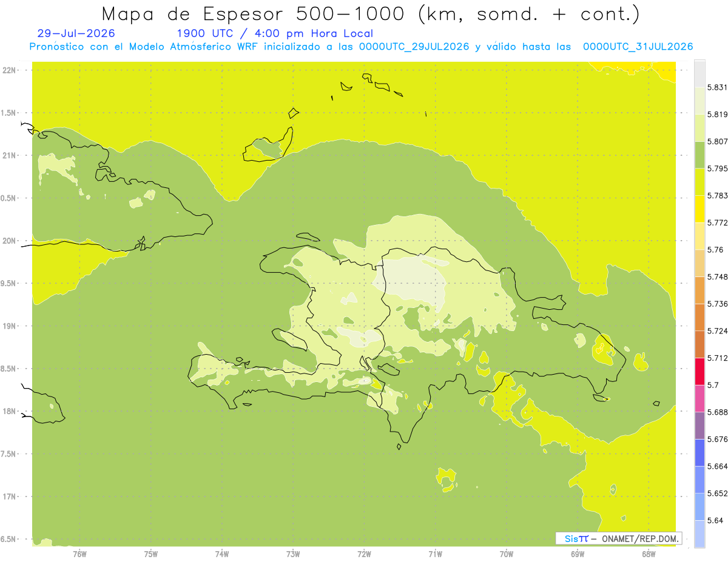Click the colorbar value 5.64
This screenshot has width=728, height=562.
(x=715, y=520)
